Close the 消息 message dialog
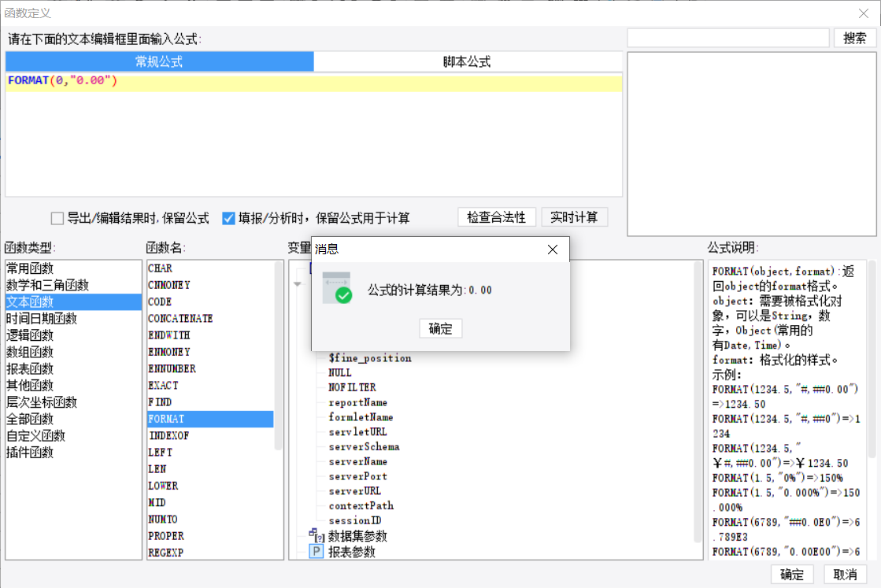 point(553,250)
